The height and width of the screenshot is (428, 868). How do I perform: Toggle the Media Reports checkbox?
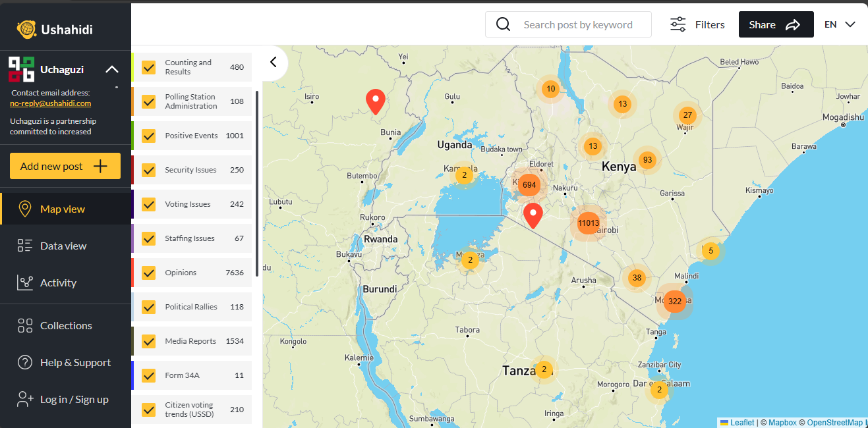point(149,341)
